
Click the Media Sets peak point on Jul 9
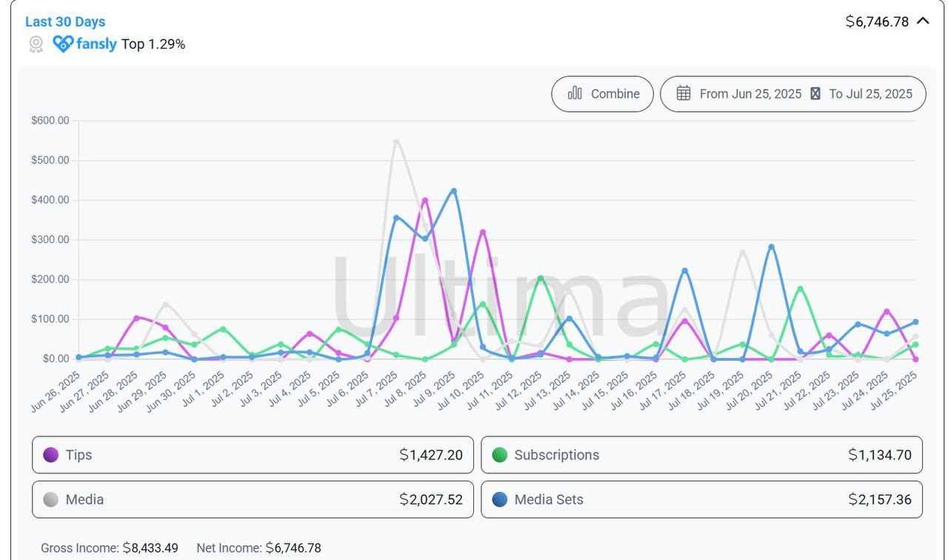[x=454, y=191]
